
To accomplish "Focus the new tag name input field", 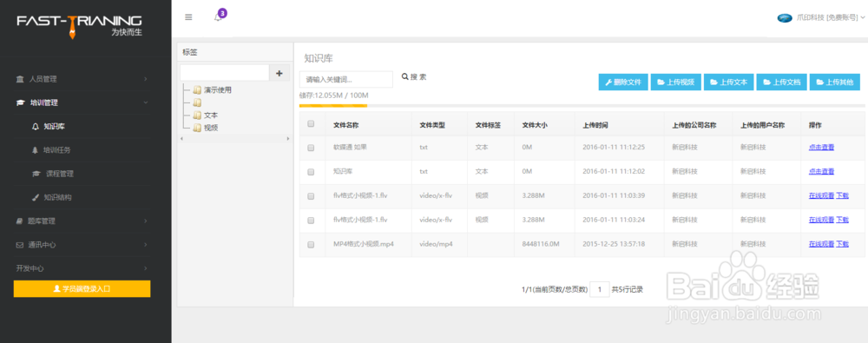I will tap(224, 73).
